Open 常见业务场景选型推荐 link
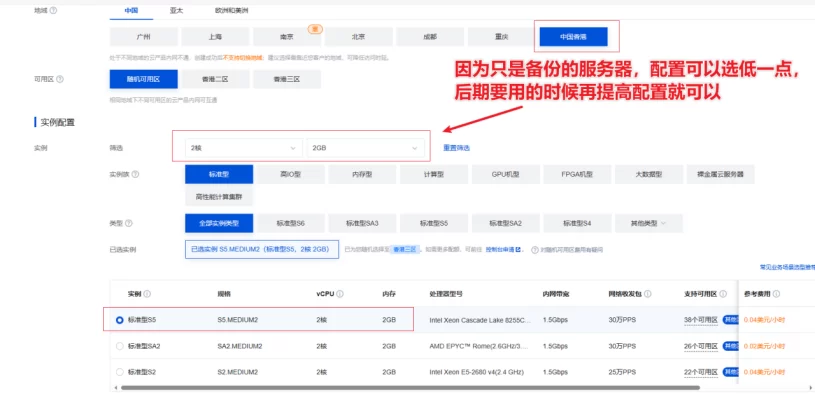The height and width of the screenshot is (397, 815). (x=787, y=268)
